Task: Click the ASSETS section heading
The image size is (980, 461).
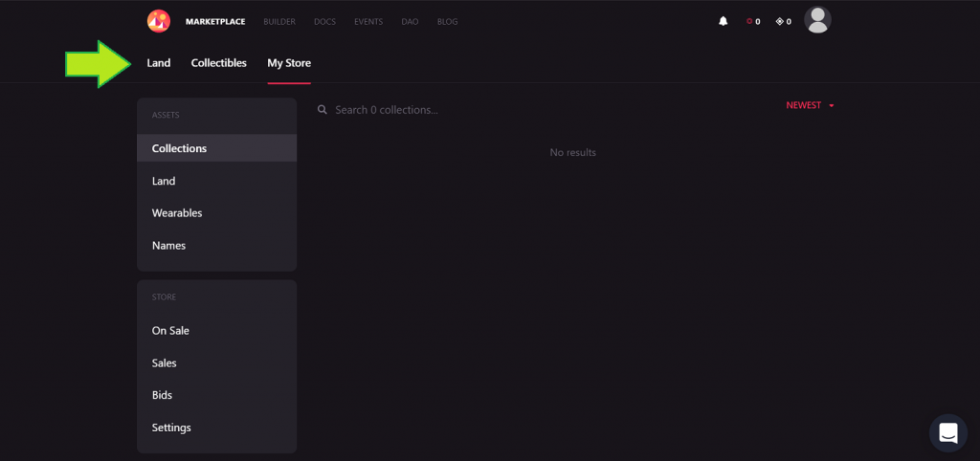Action: click(166, 115)
